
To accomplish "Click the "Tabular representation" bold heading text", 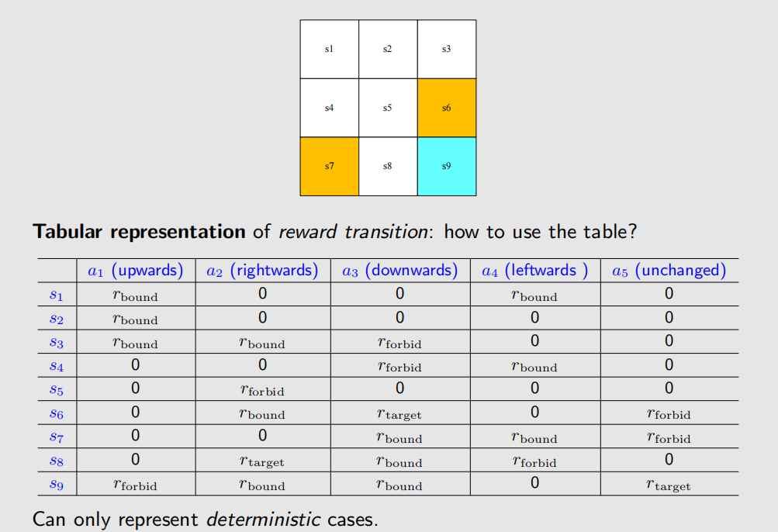I will (x=139, y=231).
